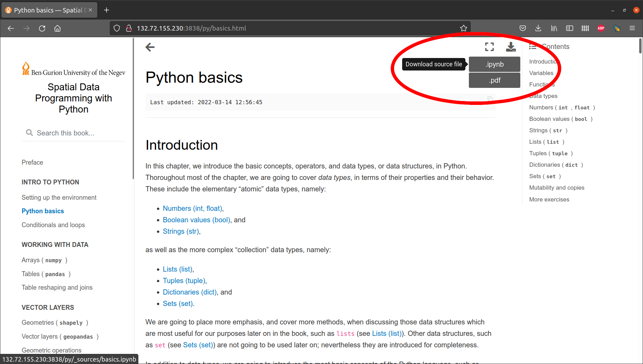This screenshot has width=643, height=364.
Task: Click the left arrow sidebar toggle
Action: pos(150,47)
